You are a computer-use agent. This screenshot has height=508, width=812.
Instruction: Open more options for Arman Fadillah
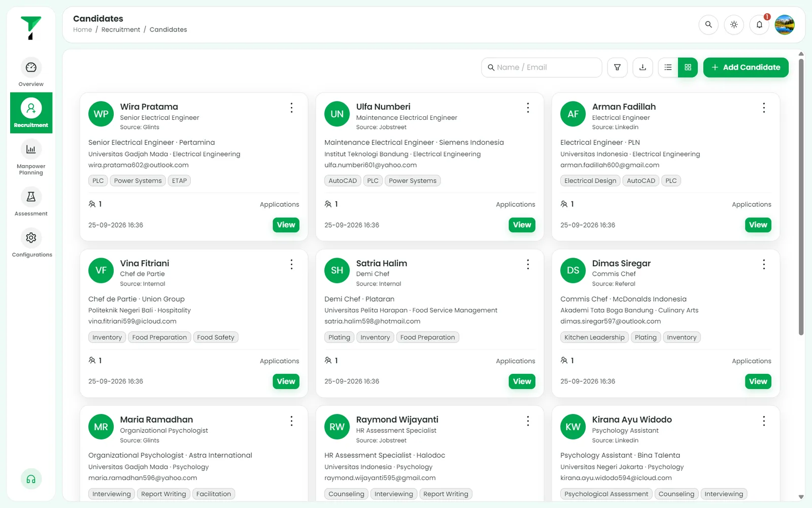coord(764,108)
